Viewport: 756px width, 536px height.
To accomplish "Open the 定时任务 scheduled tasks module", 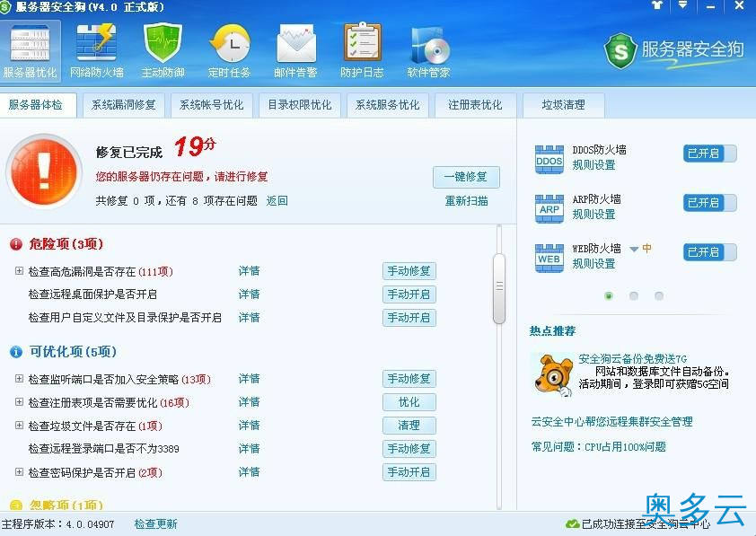I will click(x=230, y=51).
